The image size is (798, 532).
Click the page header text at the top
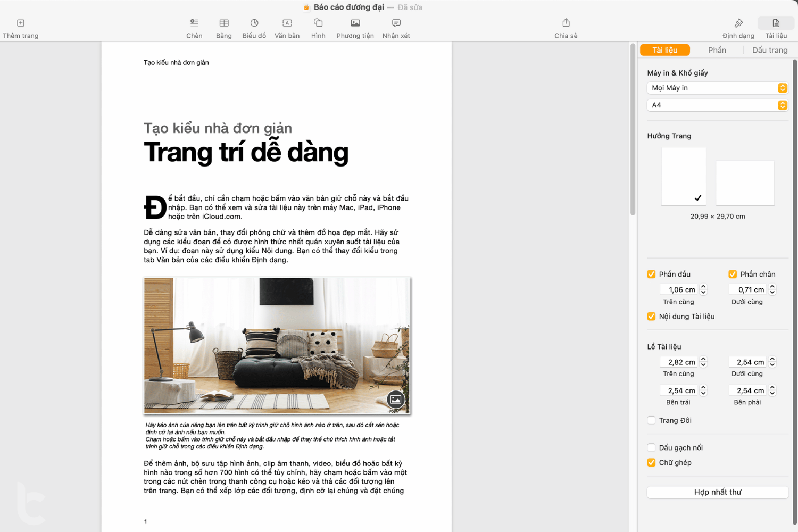(176, 62)
